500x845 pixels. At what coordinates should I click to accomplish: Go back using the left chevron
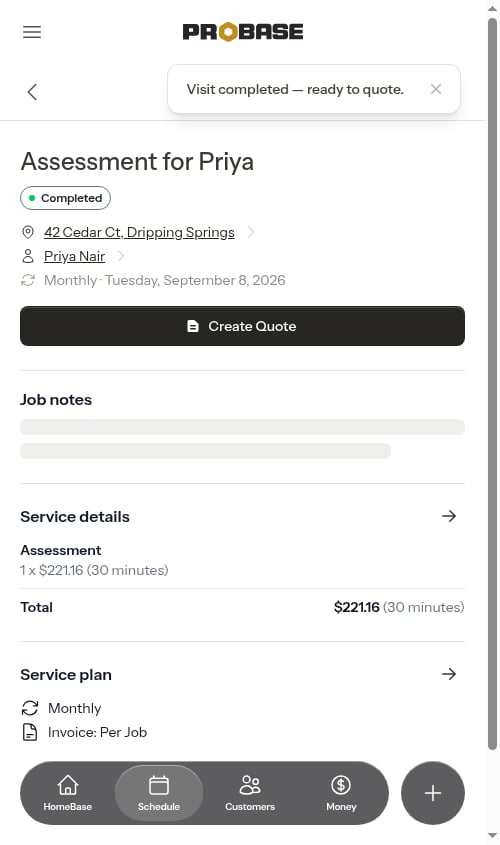pos(32,92)
